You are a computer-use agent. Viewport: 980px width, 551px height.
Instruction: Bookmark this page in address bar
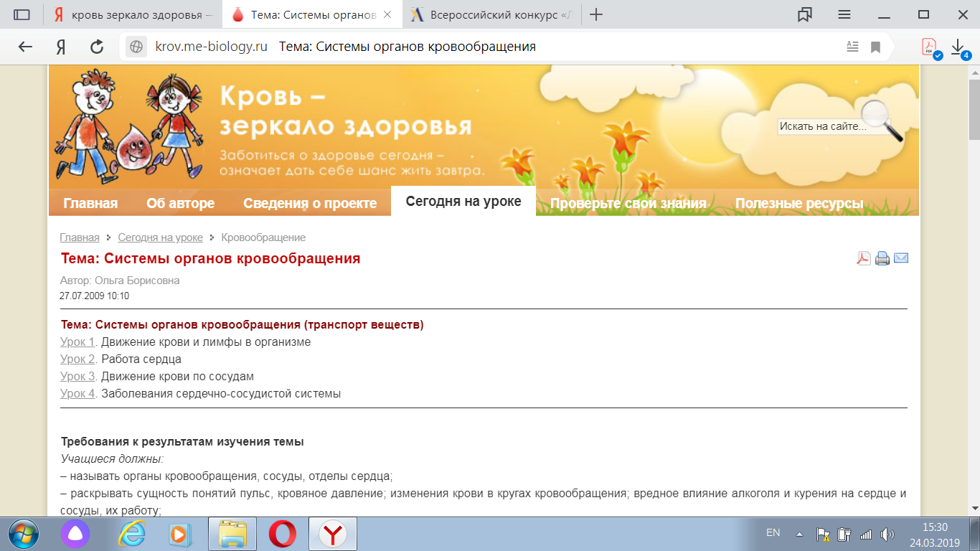coord(875,47)
